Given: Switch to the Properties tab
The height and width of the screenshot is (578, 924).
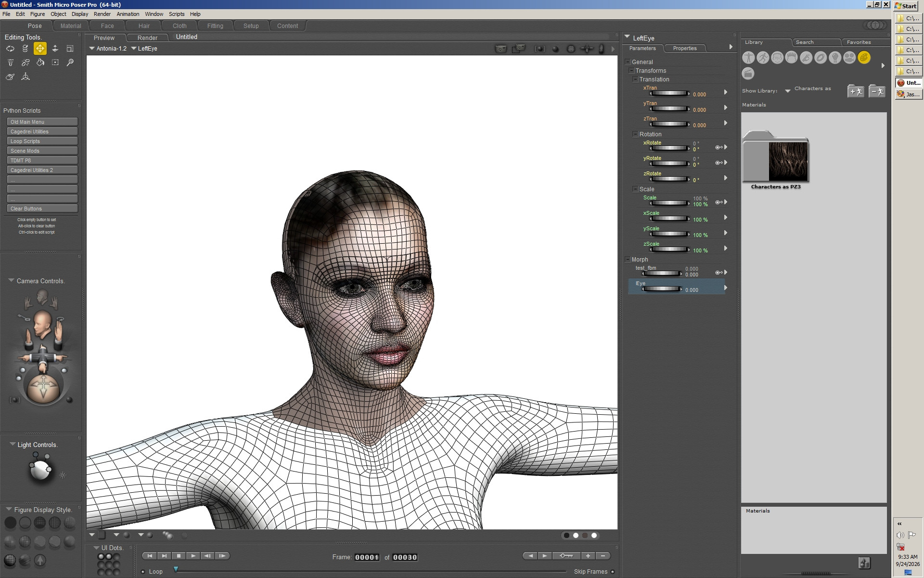Looking at the screenshot, I should coord(684,48).
